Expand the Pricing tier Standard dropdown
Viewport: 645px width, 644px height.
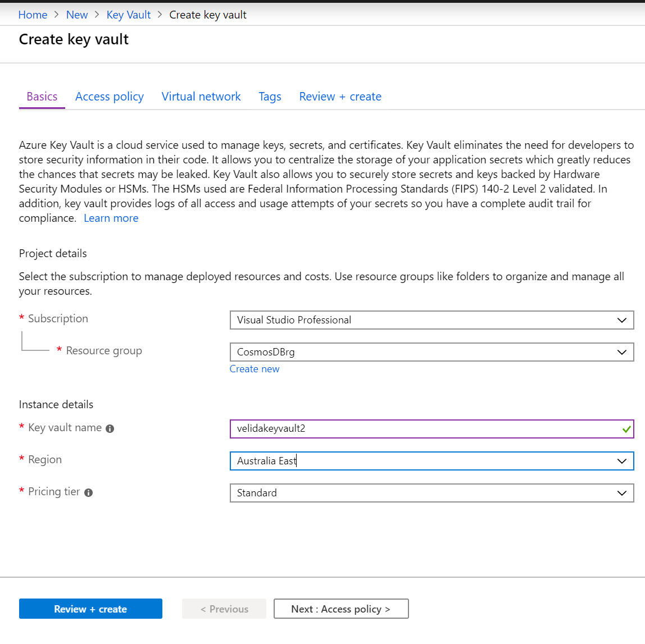pos(431,493)
